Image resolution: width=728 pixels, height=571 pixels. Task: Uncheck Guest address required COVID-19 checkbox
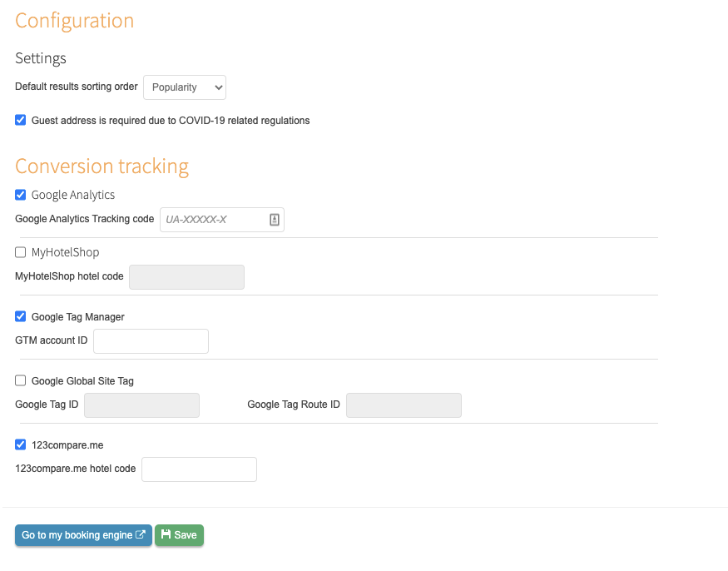click(21, 121)
